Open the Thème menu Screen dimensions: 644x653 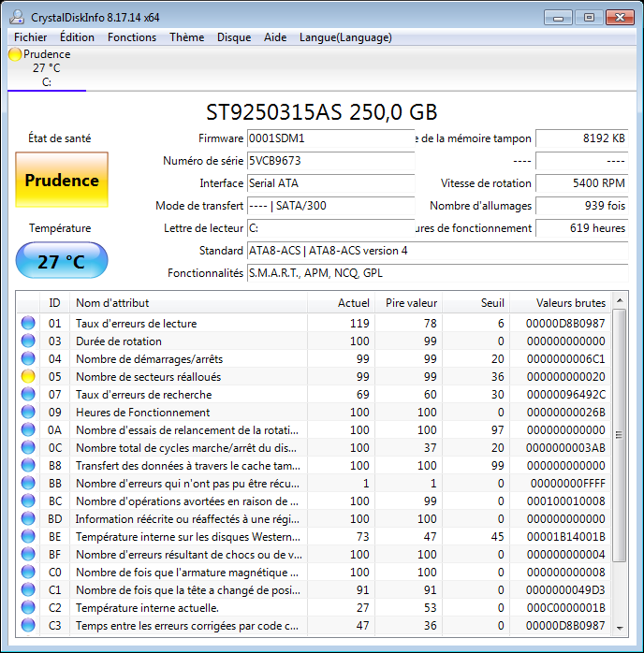point(186,37)
